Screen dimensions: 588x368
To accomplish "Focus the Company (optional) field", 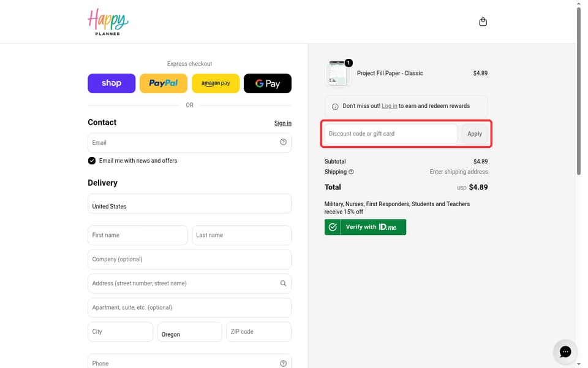I will 189,259.
